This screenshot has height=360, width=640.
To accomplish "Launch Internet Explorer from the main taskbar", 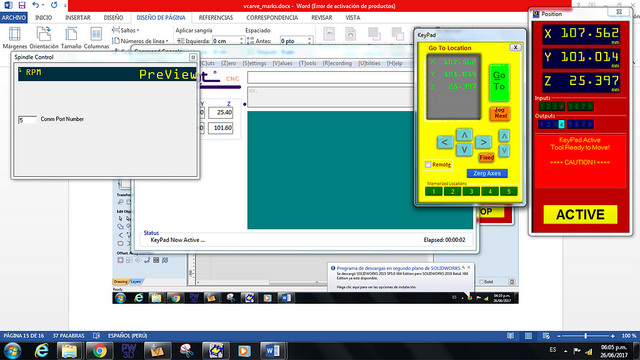I will 42,351.
